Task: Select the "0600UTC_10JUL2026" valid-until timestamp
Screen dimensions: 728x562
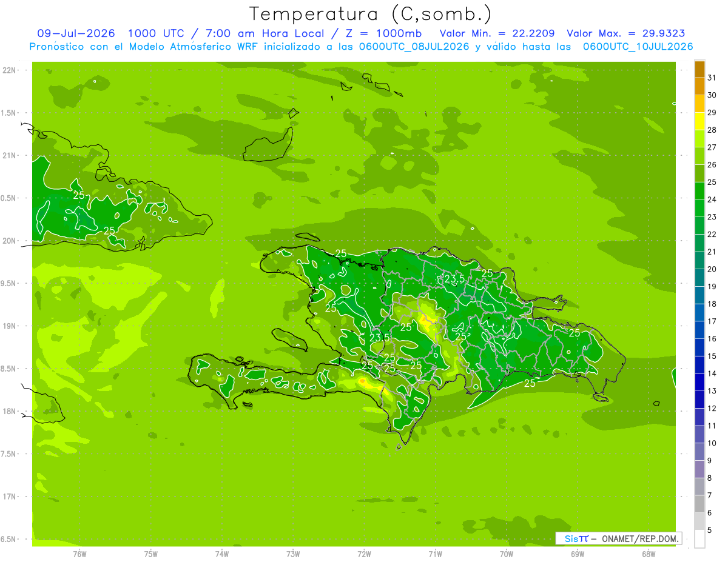Action: coord(638,47)
